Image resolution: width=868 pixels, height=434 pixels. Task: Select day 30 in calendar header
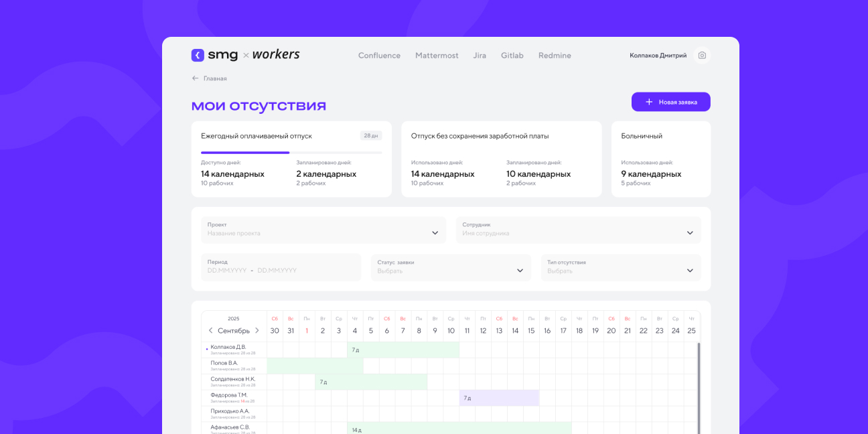(275, 331)
